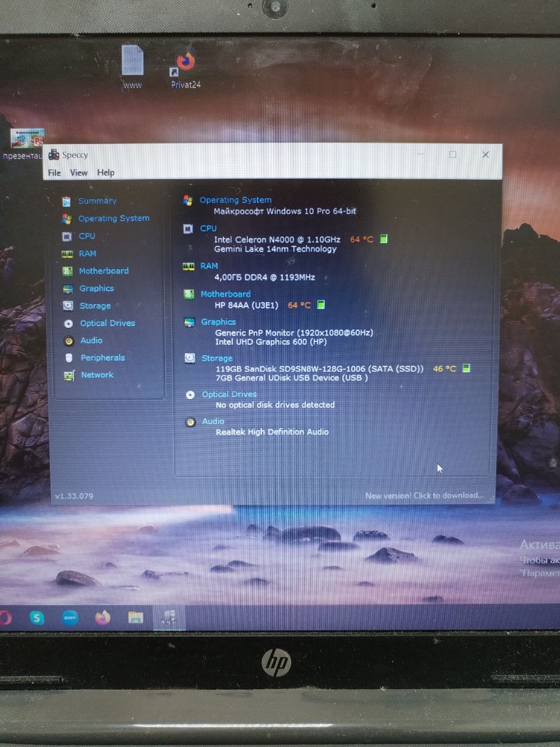Select RAM label in sidebar
The height and width of the screenshot is (747, 560).
[87, 253]
